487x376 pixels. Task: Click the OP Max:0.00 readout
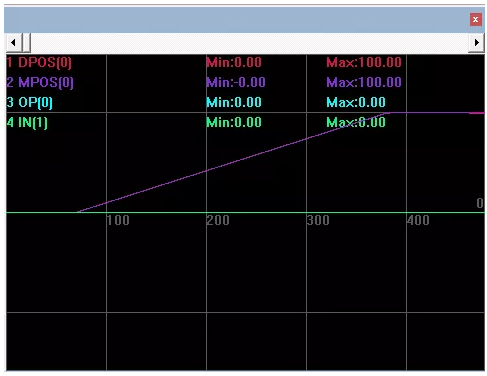[356, 102]
